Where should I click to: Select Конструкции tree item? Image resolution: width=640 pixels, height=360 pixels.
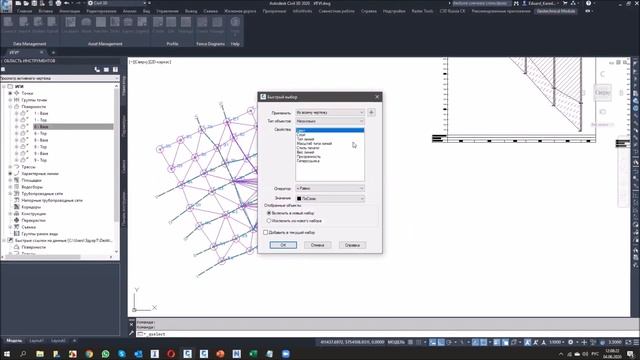click(x=33, y=214)
